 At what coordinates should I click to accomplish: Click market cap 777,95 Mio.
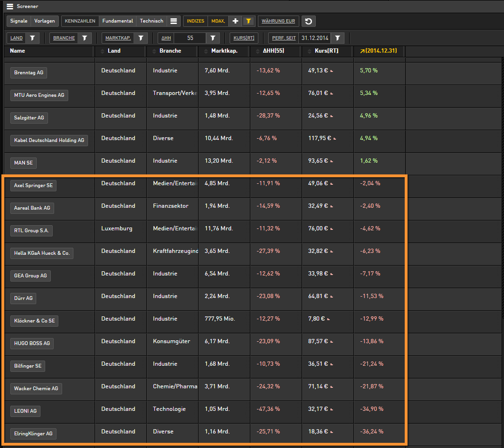point(220,319)
